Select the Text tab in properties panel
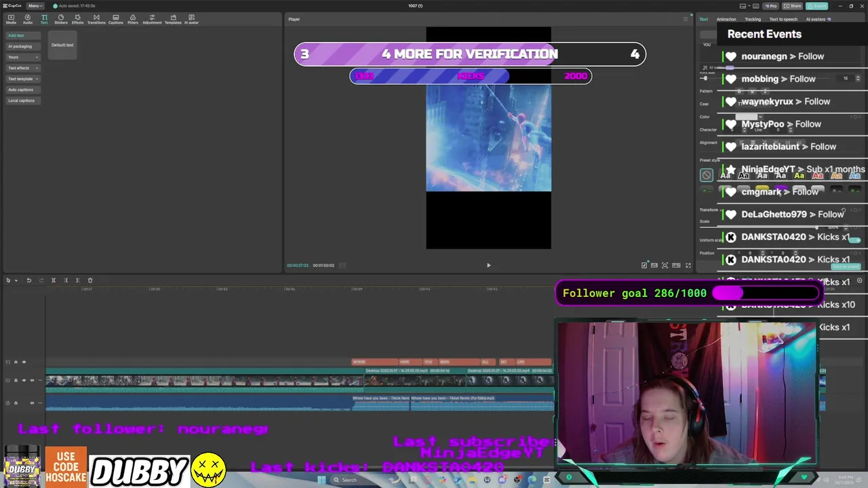The image size is (868, 488). [x=704, y=19]
